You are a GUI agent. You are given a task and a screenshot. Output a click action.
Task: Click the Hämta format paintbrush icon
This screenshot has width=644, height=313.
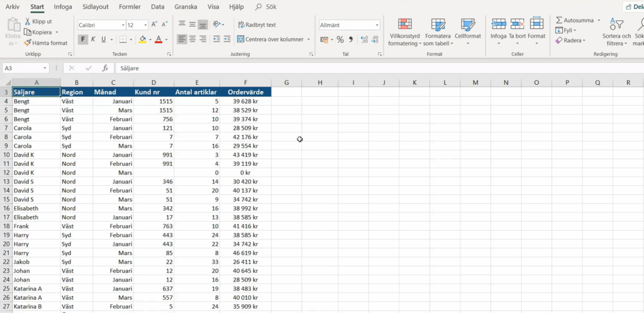(28, 43)
